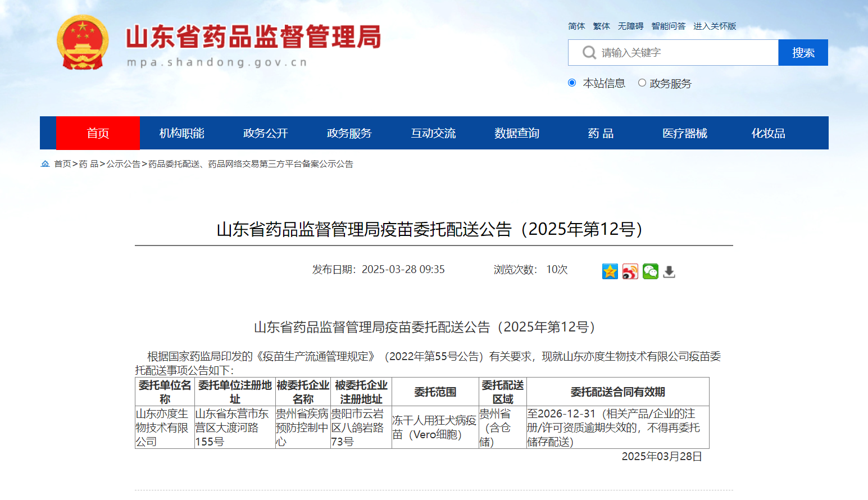Click the home icon in breadcrumb
Image resolution: width=868 pixels, height=500 pixels.
46,164
